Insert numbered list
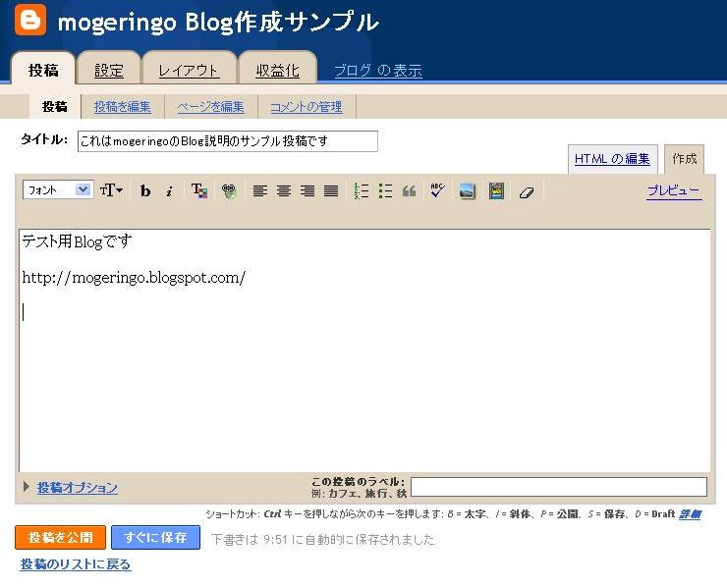Image resolution: width=727 pixels, height=588 pixels. click(362, 190)
